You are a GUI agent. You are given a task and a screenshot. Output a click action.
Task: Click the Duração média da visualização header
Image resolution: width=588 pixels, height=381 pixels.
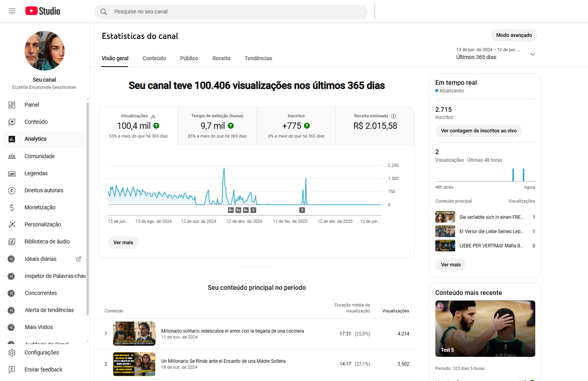coord(352,308)
